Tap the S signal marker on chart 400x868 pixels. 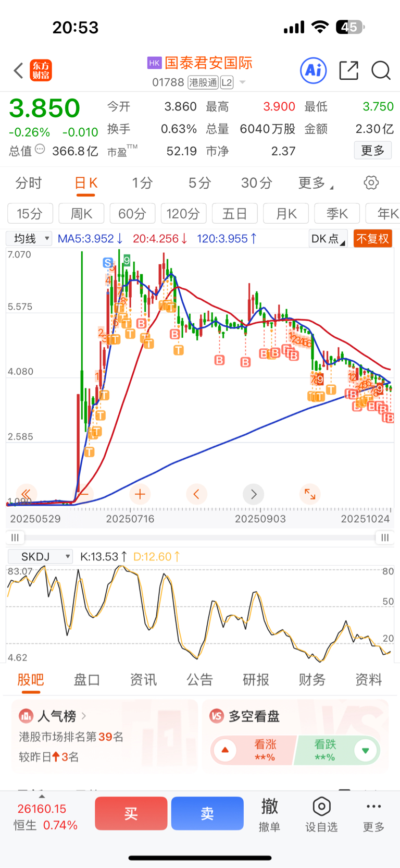pyautogui.click(x=108, y=263)
